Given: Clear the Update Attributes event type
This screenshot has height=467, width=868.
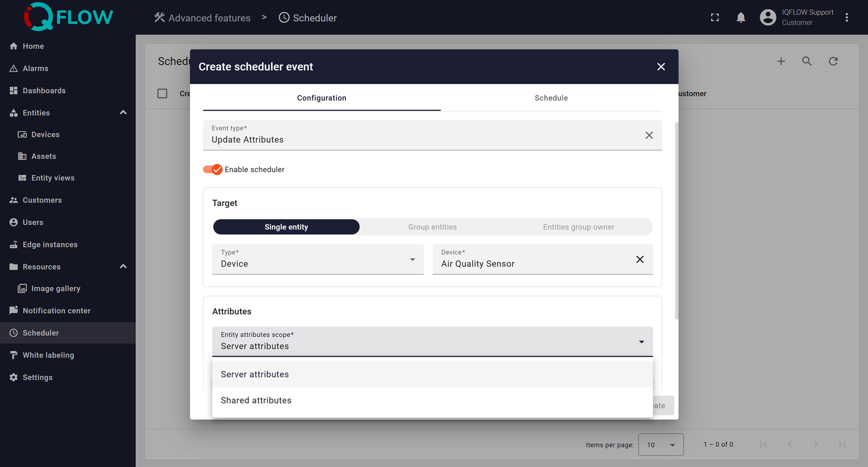Looking at the screenshot, I should pos(649,135).
